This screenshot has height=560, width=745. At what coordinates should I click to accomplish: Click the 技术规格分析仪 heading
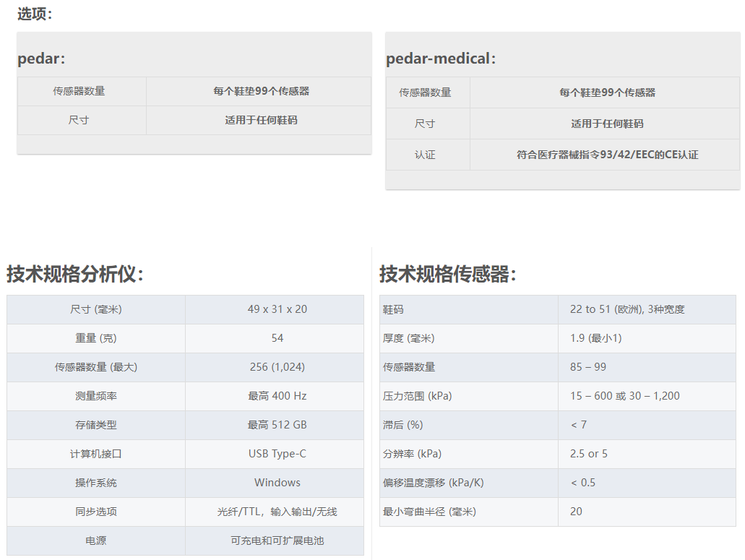[x=75, y=274]
